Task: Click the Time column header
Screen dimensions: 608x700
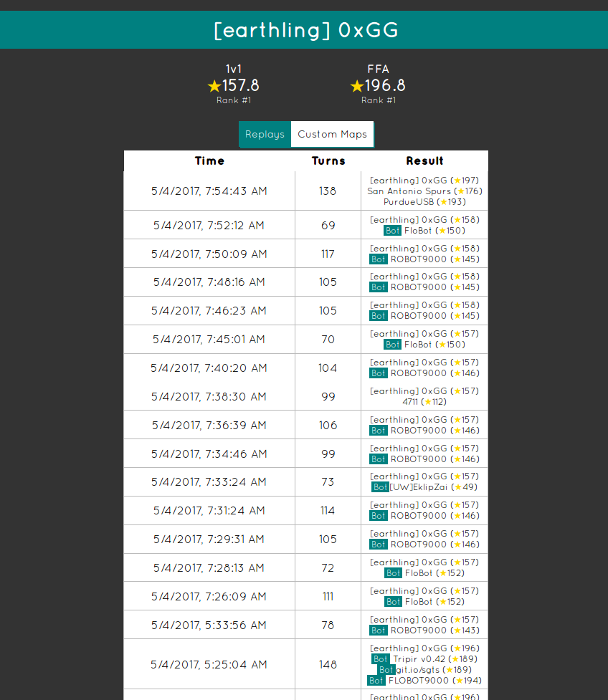Action: tap(209, 161)
